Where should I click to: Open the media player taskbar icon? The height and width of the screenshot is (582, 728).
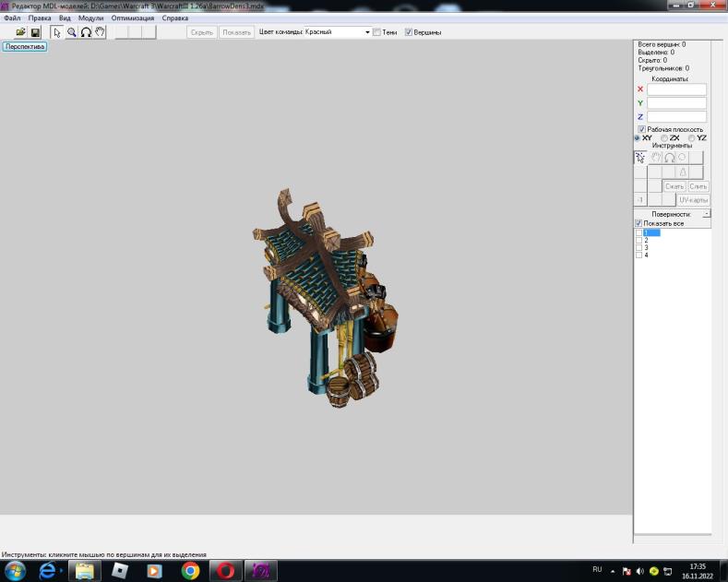155,570
